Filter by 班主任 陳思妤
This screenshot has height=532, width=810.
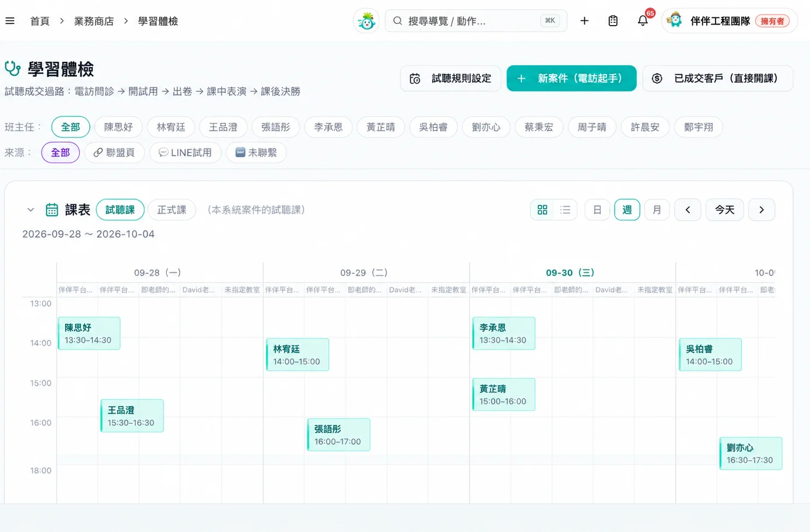[118, 127]
